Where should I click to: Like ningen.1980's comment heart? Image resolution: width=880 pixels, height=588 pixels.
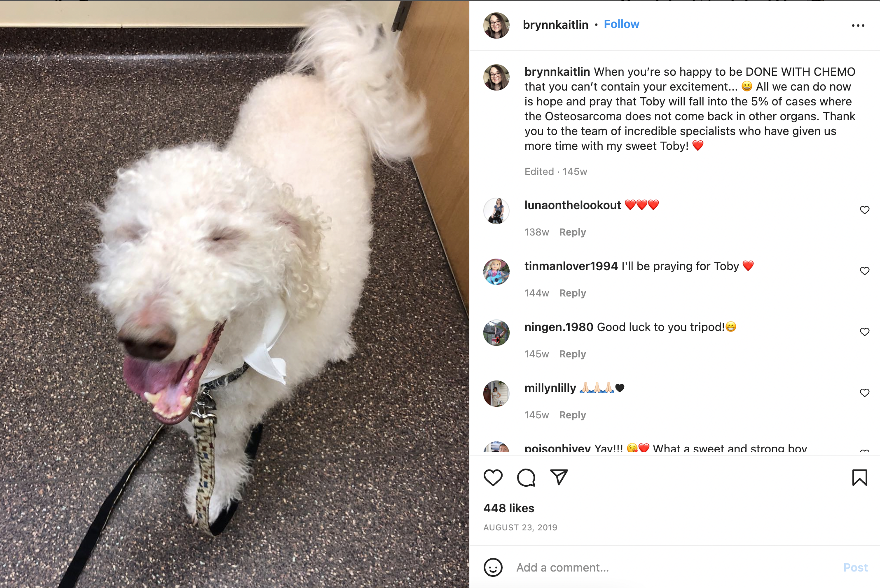[864, 332]
